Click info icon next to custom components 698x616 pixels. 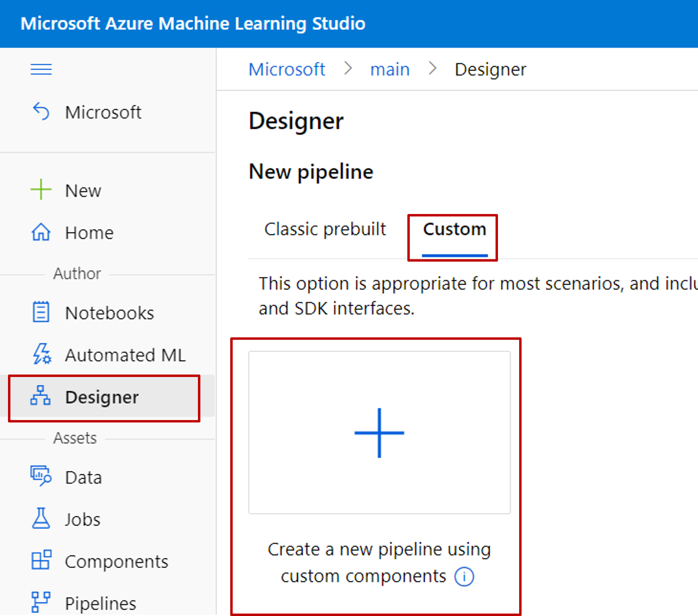(x=464, y=577)
